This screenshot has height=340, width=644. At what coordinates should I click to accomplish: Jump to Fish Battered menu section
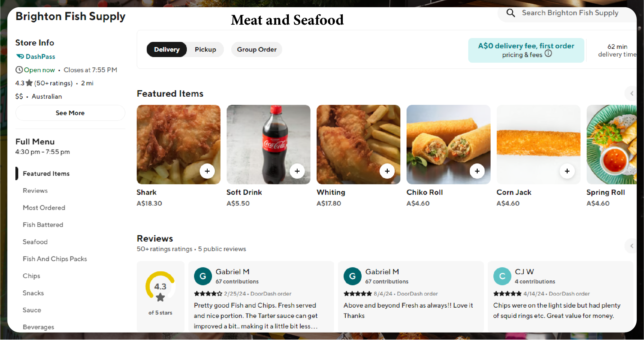[x=43, y=225]
